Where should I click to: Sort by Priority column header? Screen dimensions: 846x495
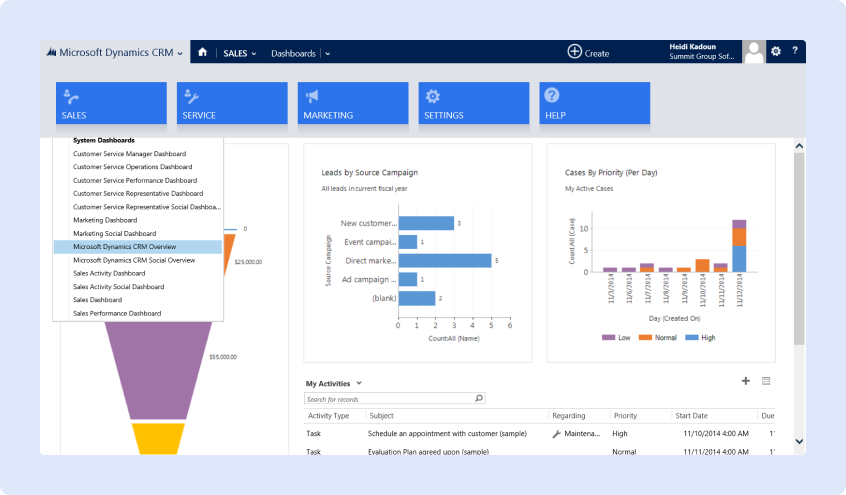coord(625,416)
